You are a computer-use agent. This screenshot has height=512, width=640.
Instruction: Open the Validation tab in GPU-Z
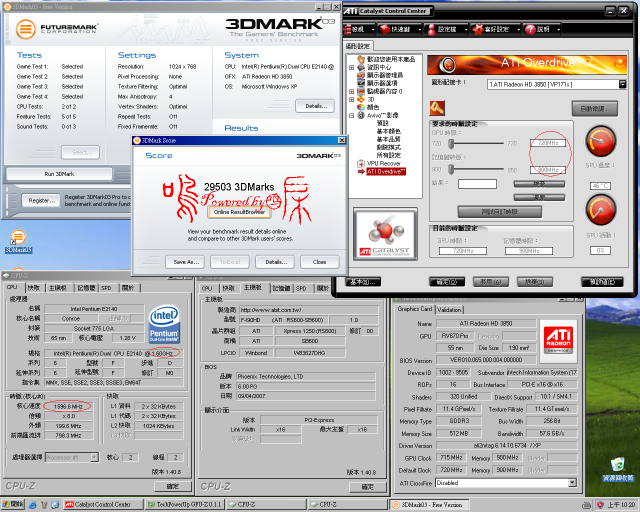[449, 310]
